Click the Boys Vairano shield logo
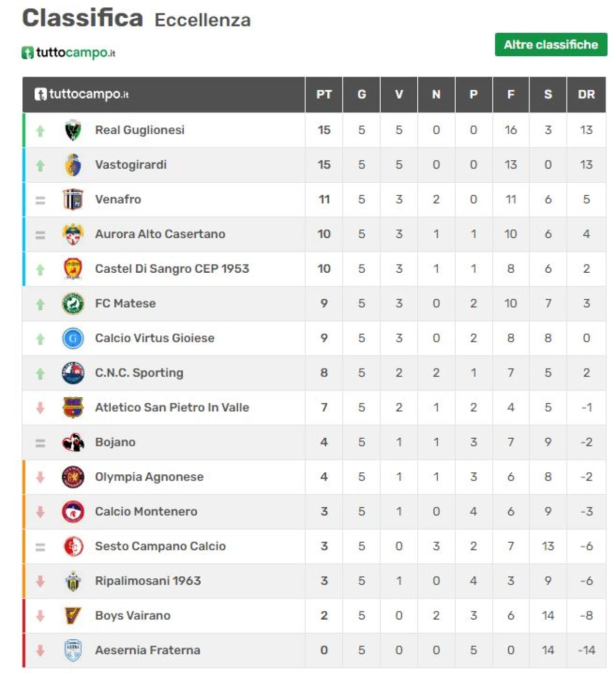616x673 pixels. point(73,615)
